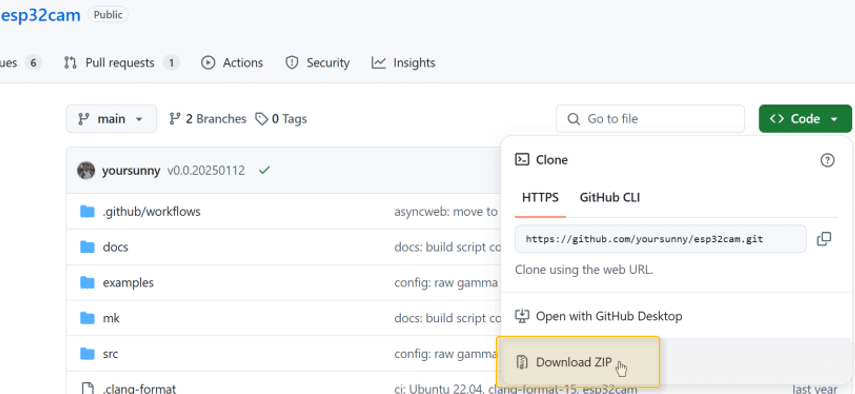Click the Go to file search field
This screenshot has width=855, height=394.
[x=650, y=119]
